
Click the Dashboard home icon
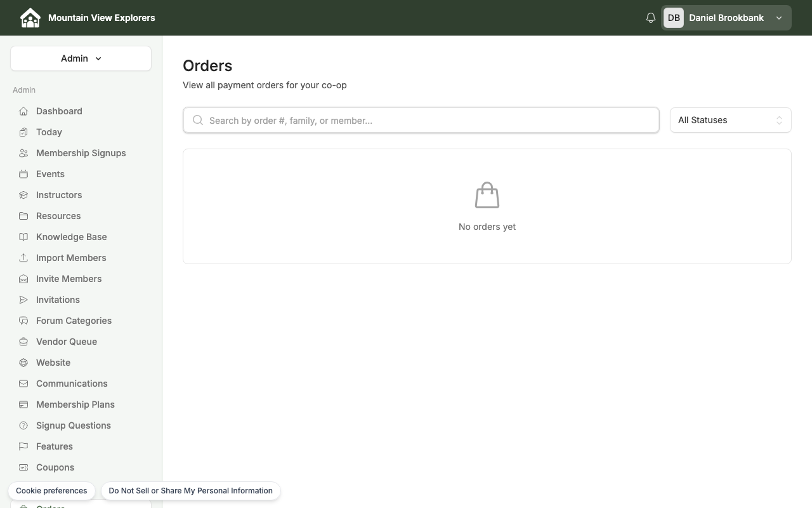tap(23, 111)
